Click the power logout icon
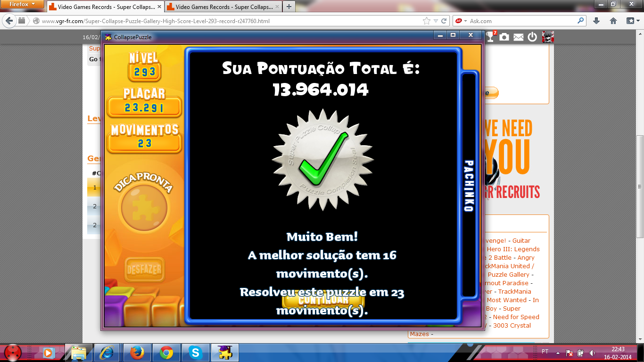 (532, 37)
